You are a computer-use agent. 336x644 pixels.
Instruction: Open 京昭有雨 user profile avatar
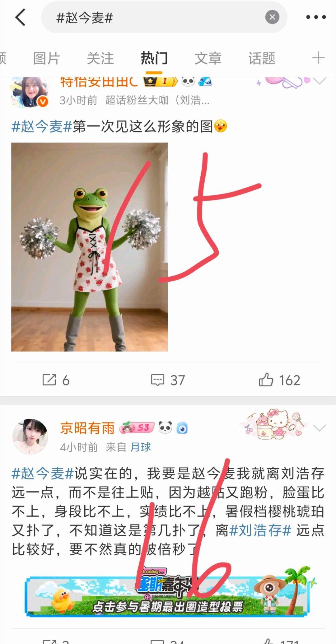[30, 436]
